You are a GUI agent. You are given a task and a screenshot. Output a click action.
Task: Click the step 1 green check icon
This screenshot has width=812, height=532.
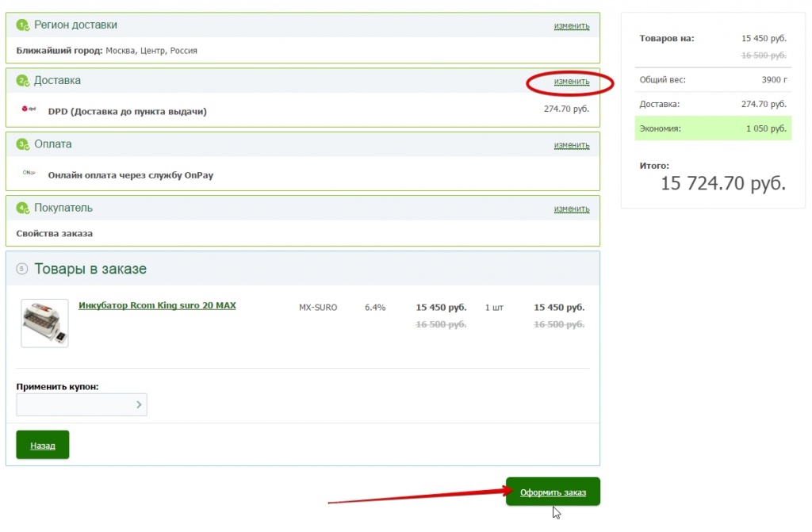point(22,25)
